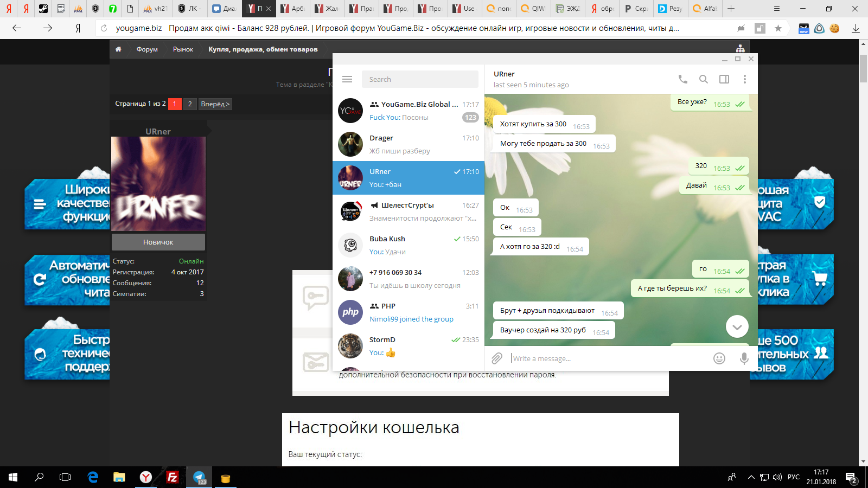Toggle the chat info side panel
This screenshot has width=868, height=488.
[724, 79]
